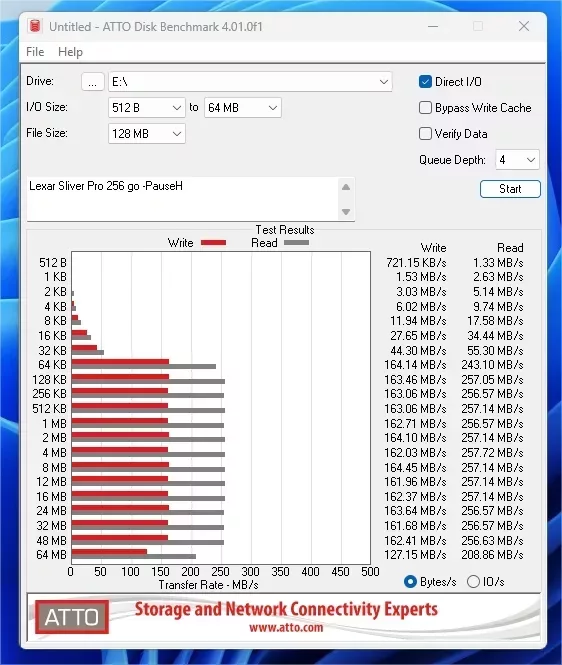The height and width of the screenshot is (665, 562).
Task: Click the ATTO Disk Benchmark title bar icon
Action: tap(35, 26)
